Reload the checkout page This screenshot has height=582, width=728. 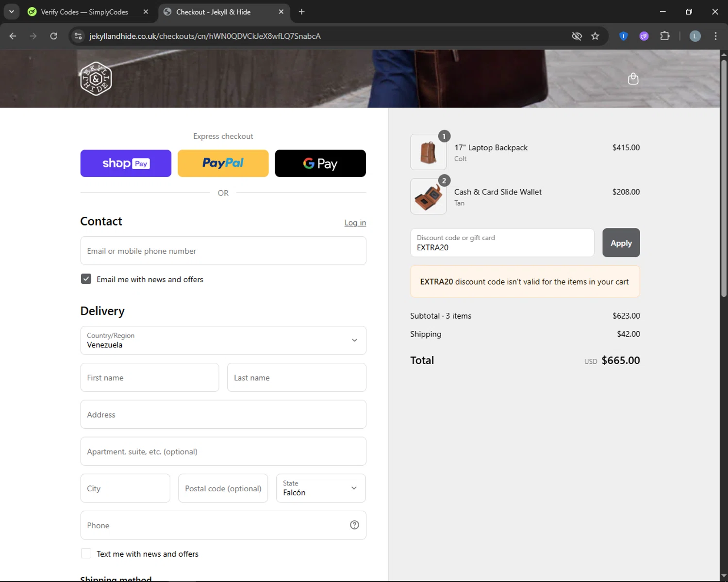click(x=54, y=36)
